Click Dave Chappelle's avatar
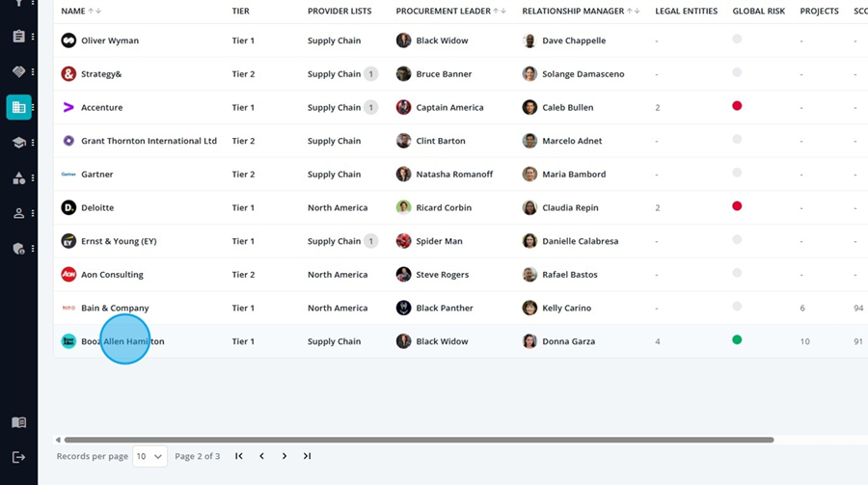Viewport: 868px width, 485px height. pyautogui.click(x=529, y=40)
